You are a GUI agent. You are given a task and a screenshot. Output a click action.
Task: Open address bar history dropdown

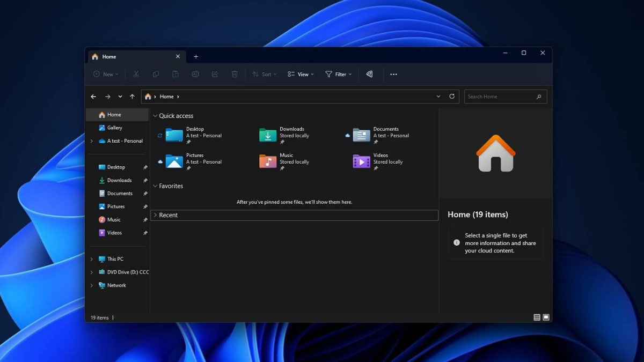click(x=438, y=97)
